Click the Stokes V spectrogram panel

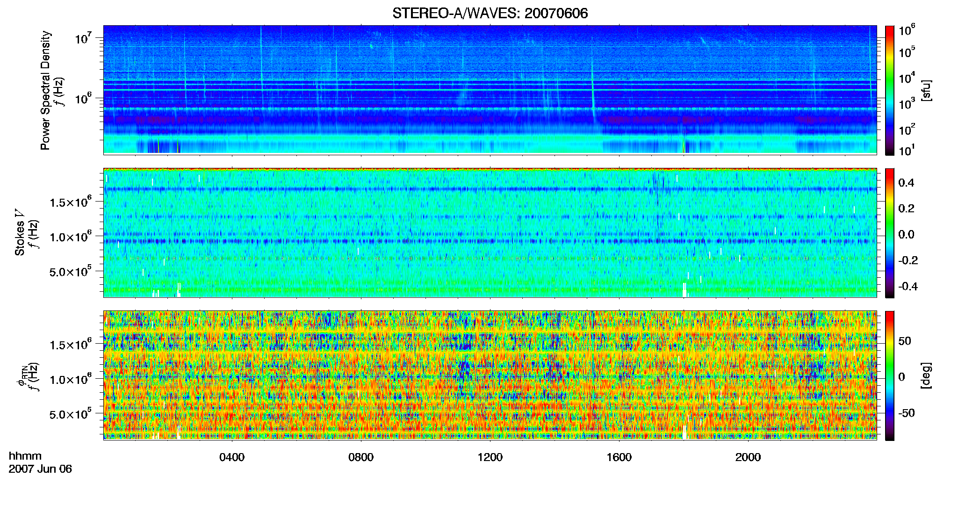point(490,232)
